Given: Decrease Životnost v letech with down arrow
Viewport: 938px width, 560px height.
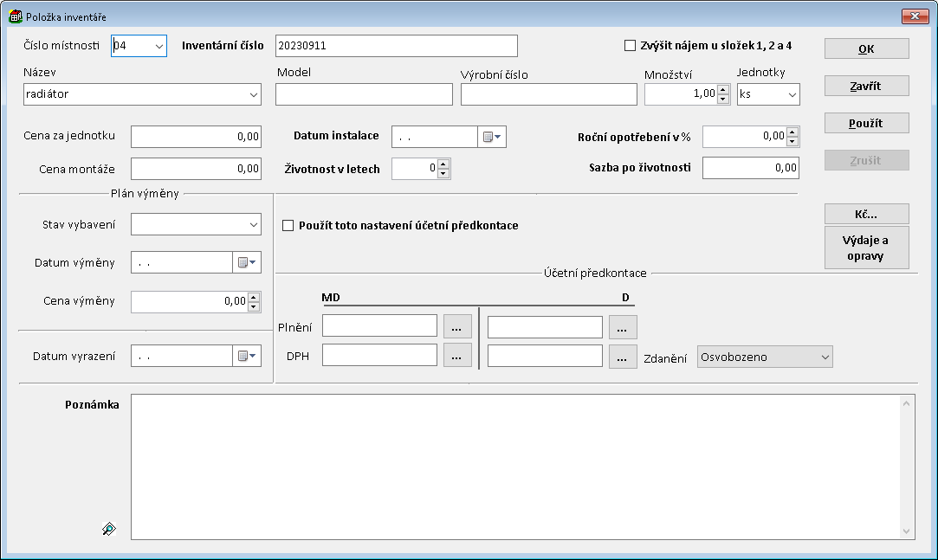Looking at the screenshot, I should click(x=443, y=174).
